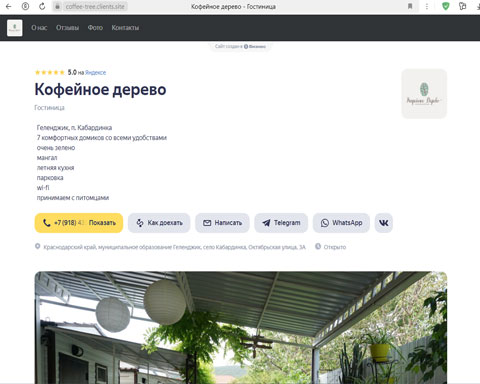Click location pin icon before address
This screenshot has width=480, height=384.
(38, 246)
